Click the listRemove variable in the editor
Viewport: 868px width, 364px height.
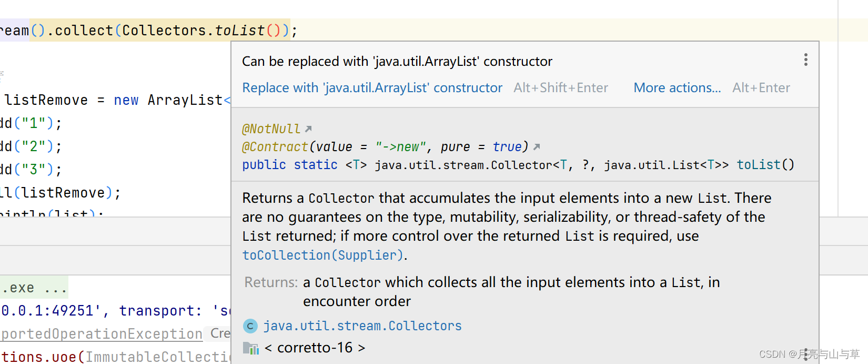(46, 100)
